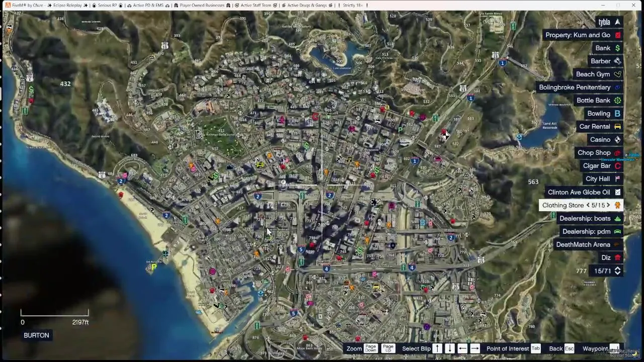
Task: Select the Bank dollar-sign legend icon
Action: tap(617, 48)
